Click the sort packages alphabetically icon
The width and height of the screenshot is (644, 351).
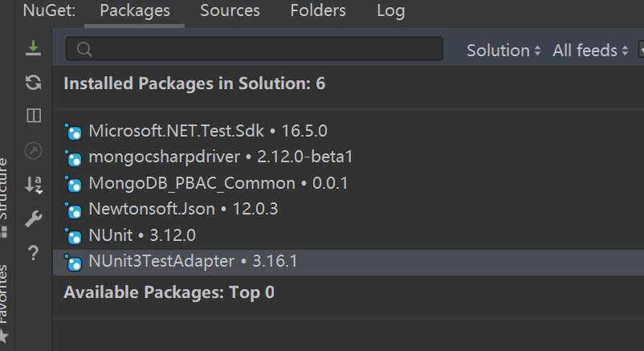pyautogui.click(x=33, y=184)
